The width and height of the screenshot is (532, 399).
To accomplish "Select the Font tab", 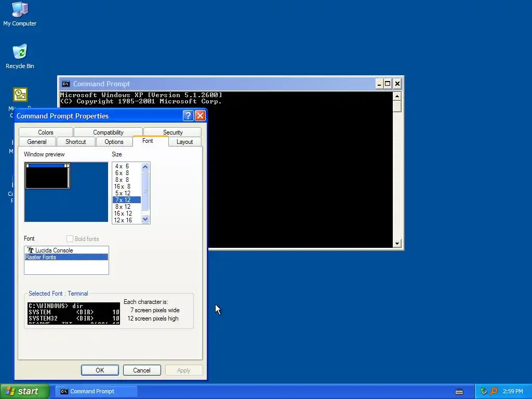I will pyautogui.click(x=148, y=141).
